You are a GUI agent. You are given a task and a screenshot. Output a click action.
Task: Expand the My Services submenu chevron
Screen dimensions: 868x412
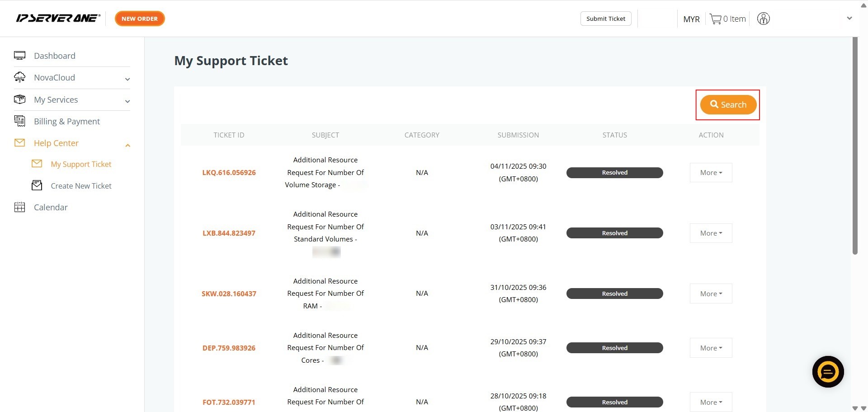pos(127,101)
